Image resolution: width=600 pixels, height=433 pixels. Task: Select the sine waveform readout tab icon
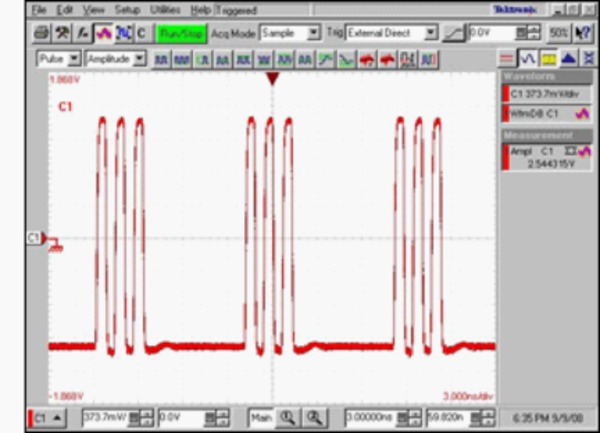[x=529, y=60]
